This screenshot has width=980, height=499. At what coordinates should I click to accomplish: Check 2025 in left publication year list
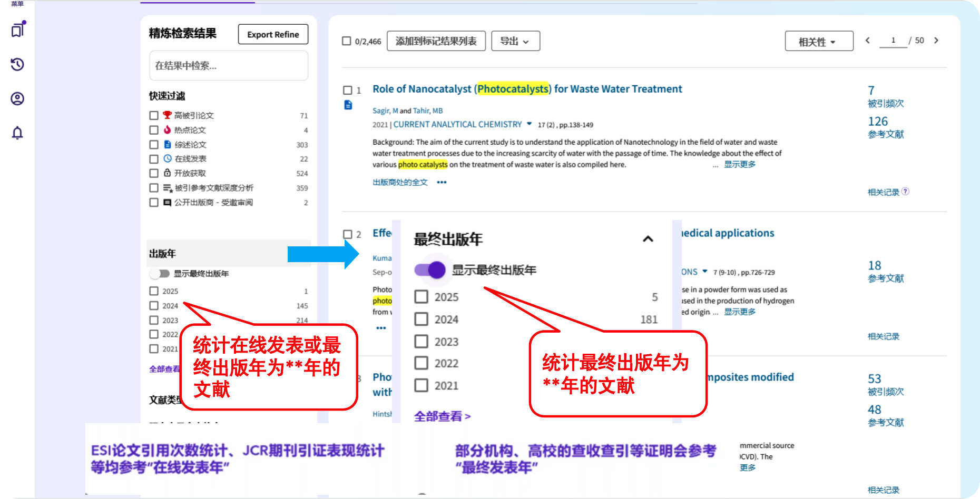point(154,291)
